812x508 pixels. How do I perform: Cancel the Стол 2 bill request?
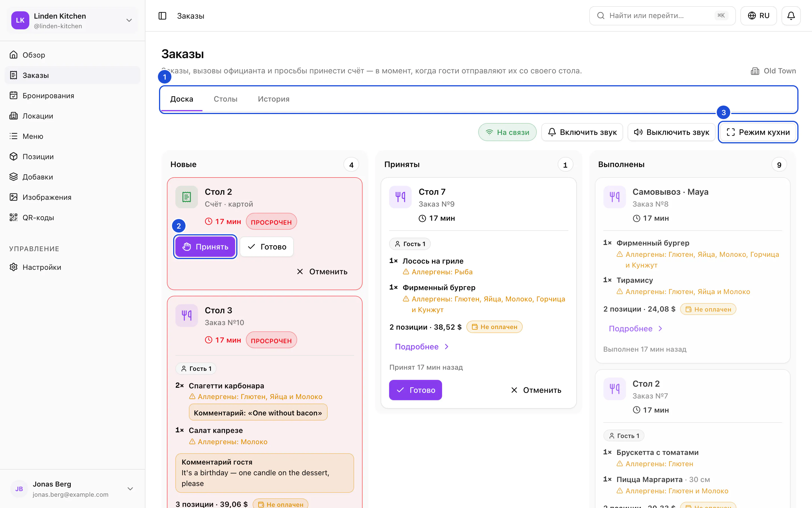pyautogui.click(x=322, y=271)
